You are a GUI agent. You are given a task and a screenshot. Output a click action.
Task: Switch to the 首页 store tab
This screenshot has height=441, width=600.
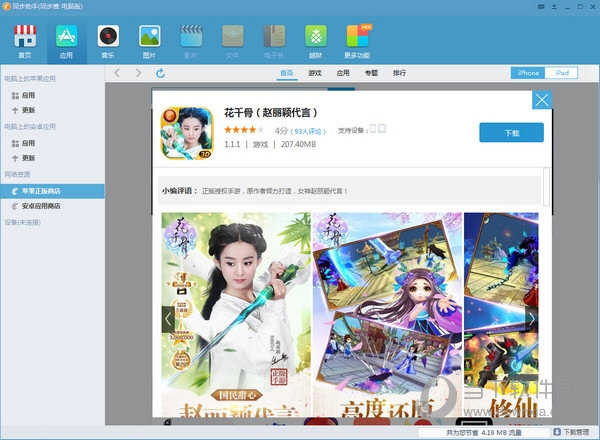coord(287,73)
